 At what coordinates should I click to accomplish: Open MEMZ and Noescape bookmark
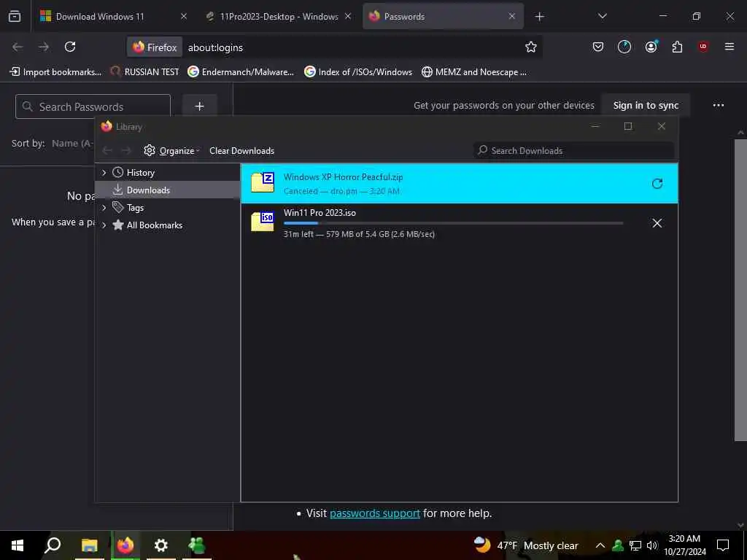(x=474, y=72)
